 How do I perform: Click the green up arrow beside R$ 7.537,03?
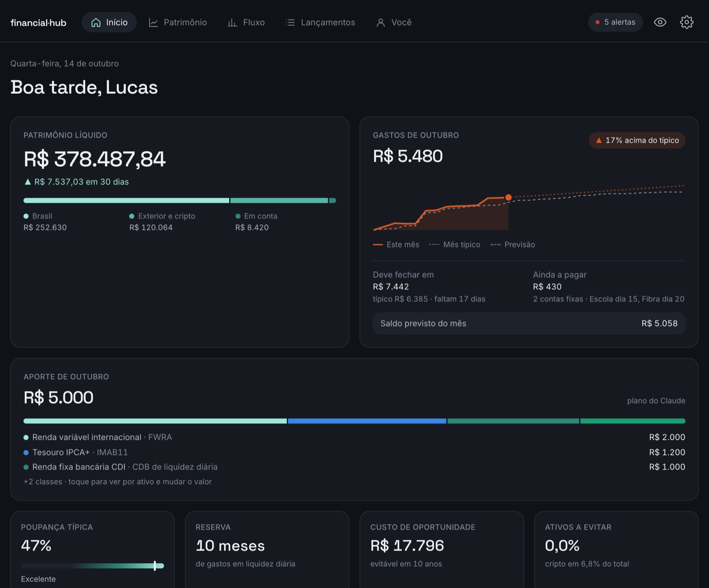coord(27,182)
